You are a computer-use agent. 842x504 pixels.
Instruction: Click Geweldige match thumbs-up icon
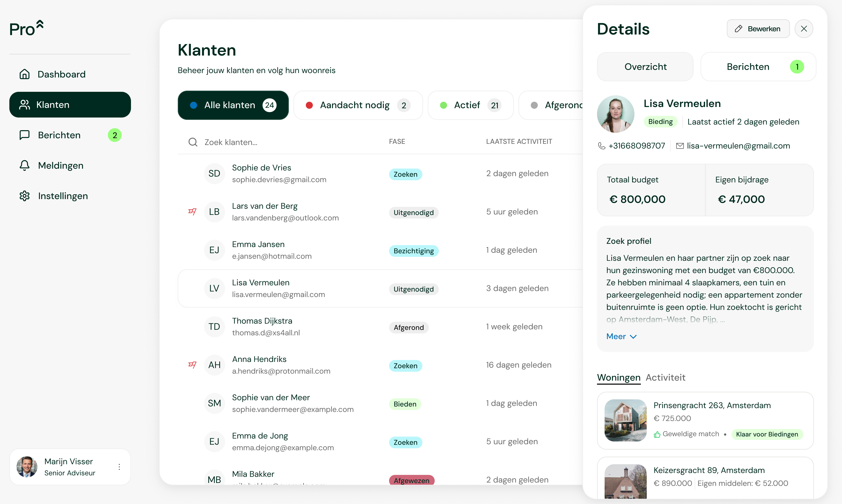657,434
